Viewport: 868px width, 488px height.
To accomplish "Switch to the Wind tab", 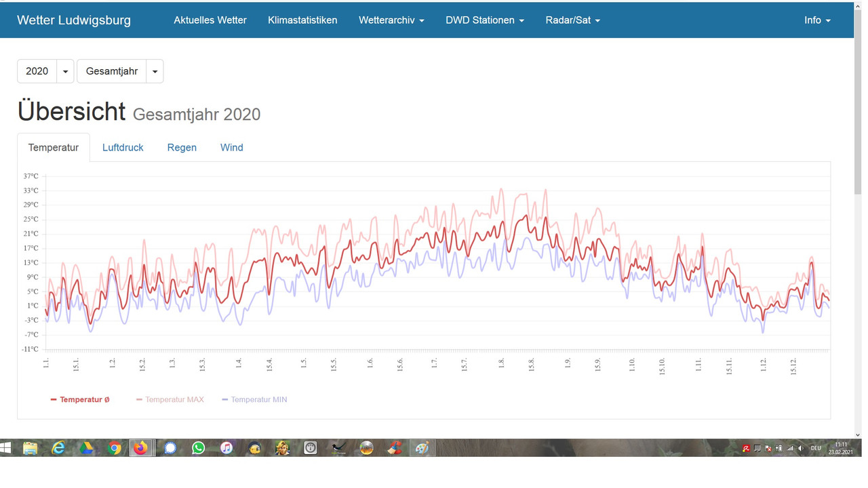I will coord(232,148).
